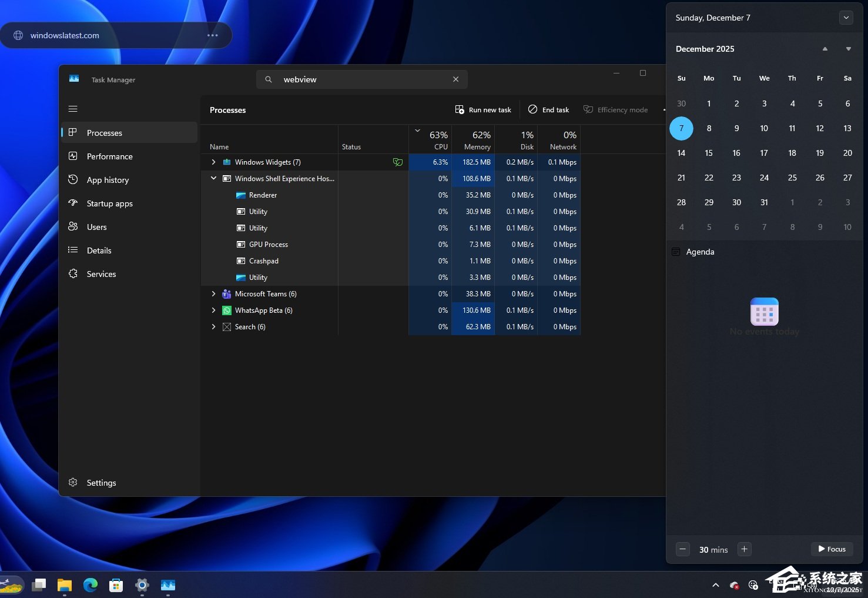The image size is (868, 598).
Task: Switch to the App history page
Action: [x=73, y=179]
